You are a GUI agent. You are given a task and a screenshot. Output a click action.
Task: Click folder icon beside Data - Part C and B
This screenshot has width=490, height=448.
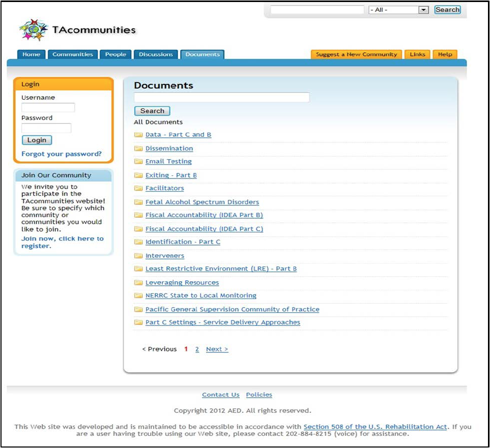click(x=138, y=135)
